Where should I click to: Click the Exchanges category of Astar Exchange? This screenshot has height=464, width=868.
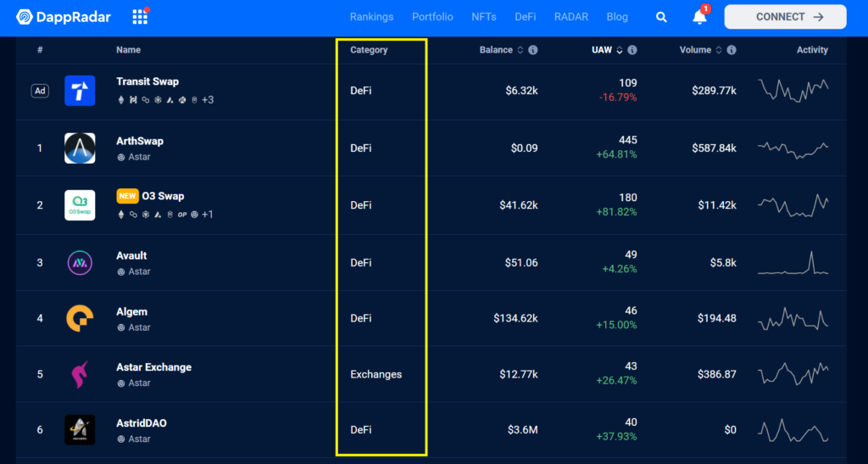[x=376, y=374]
